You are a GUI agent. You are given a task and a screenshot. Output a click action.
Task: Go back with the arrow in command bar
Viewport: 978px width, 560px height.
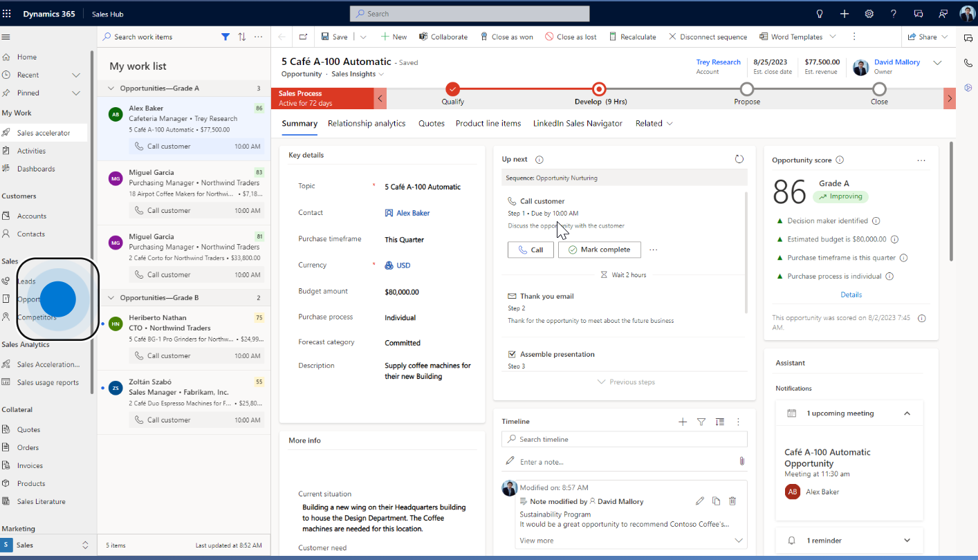(x=282, y=37)
